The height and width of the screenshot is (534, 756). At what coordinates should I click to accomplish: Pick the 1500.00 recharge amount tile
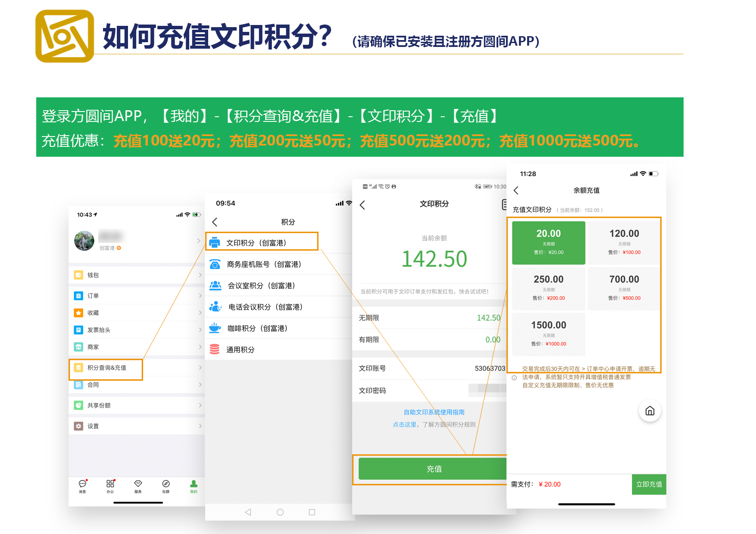(x=548, y=334)
